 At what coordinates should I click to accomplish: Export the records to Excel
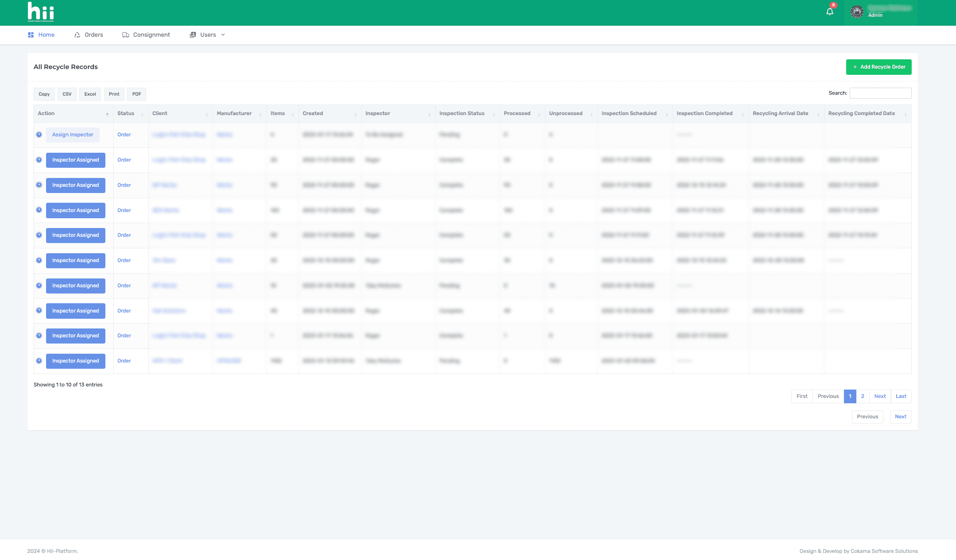[90, 94]
